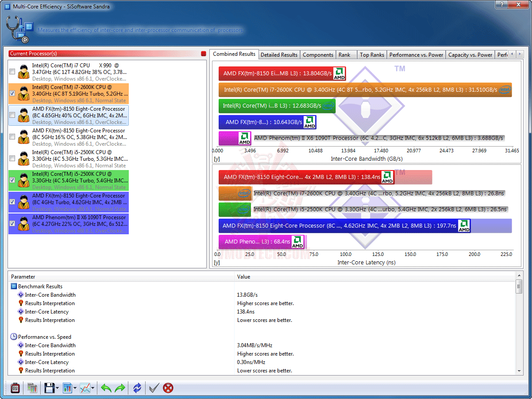Check the Intel Core i7 X 990 checkbox
The width and height of the screenshot is (532, 399).
(x=12, y=72)
